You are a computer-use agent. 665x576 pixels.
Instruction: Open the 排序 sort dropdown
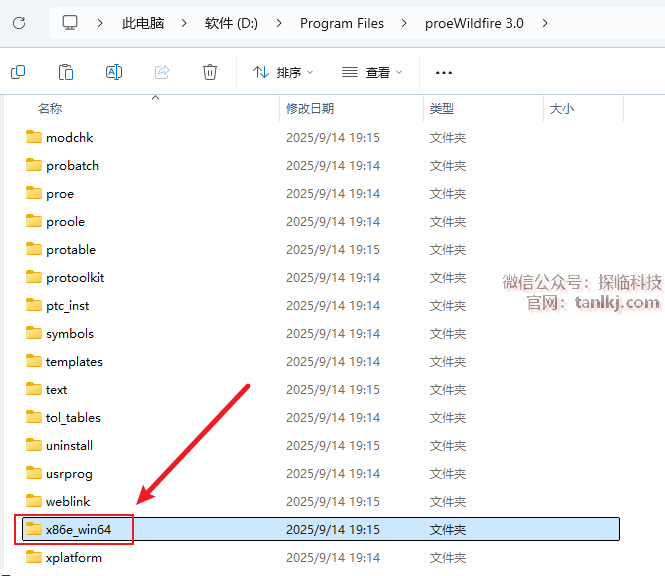pos(283,73)
